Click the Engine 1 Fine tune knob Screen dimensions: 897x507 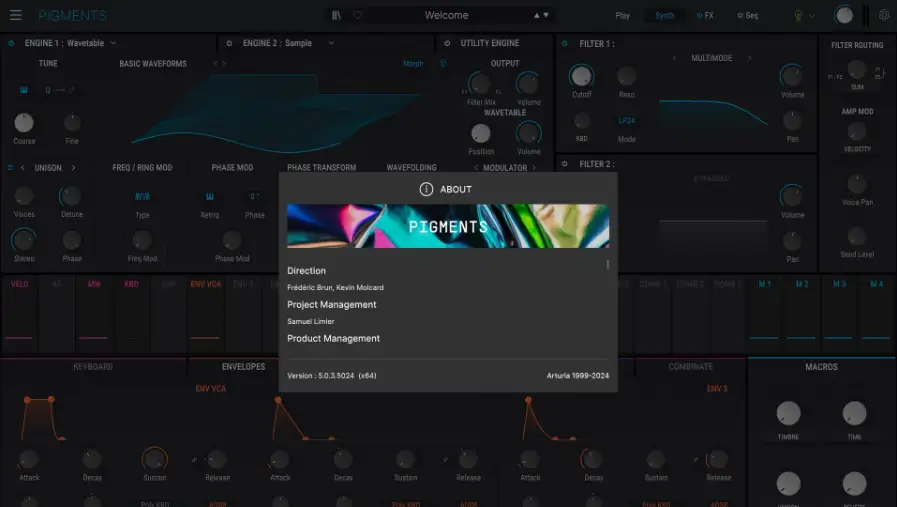(x=72, y=122)
